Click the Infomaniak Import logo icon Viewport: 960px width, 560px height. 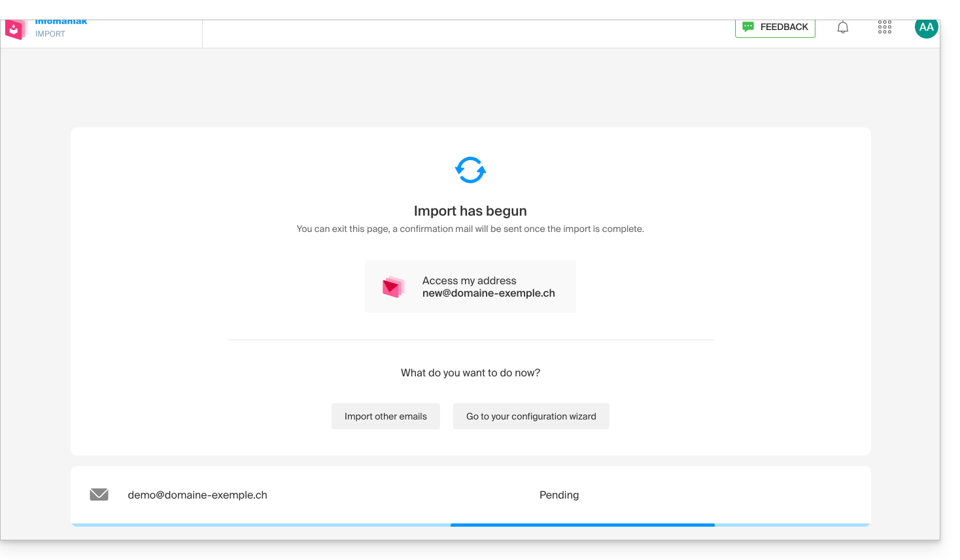click(x=15, y=29)
